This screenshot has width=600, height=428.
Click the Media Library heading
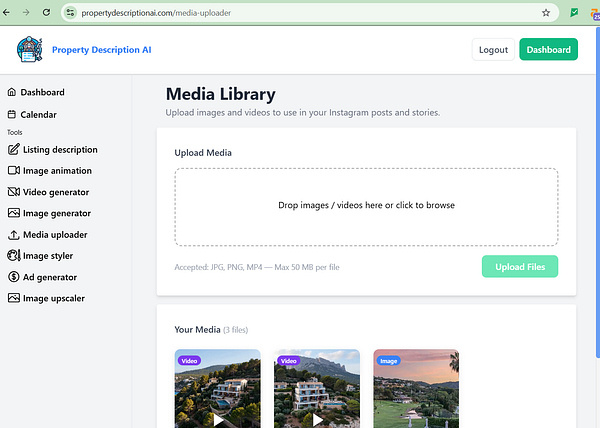[x=220, y=94]
